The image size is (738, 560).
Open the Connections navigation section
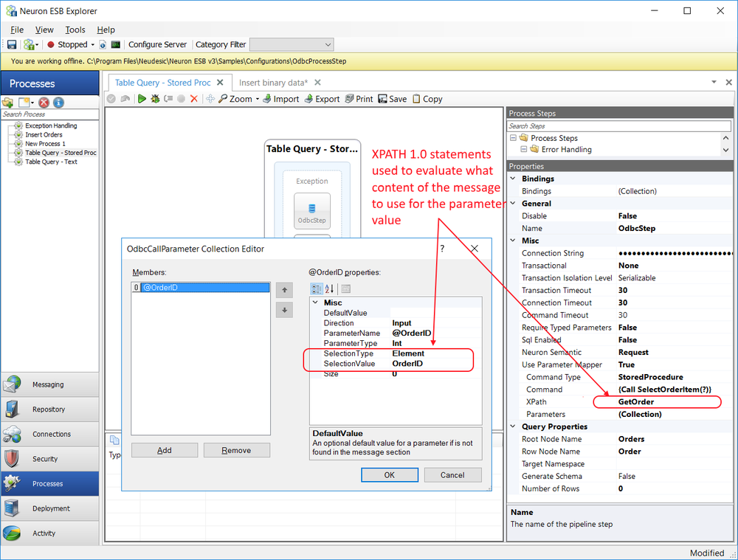coord(50,434)
